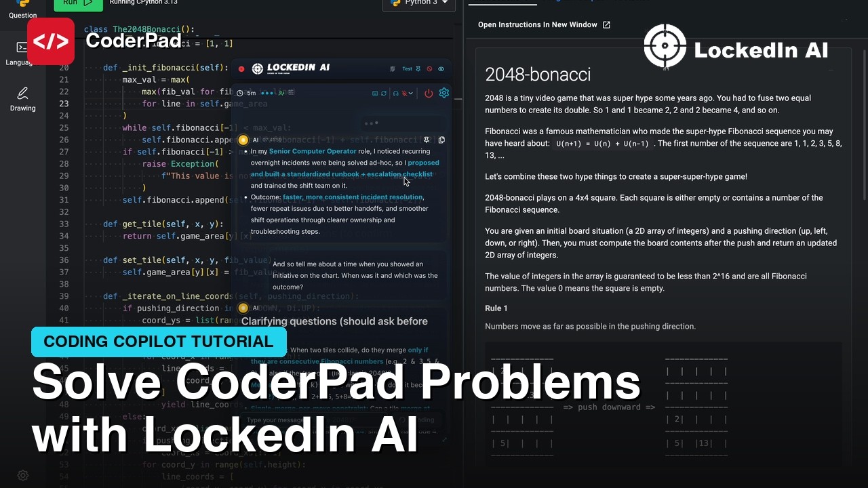Open the Question panel in CoderPad sidebar
Screen dimensions: 868x488
coord(22,9)
